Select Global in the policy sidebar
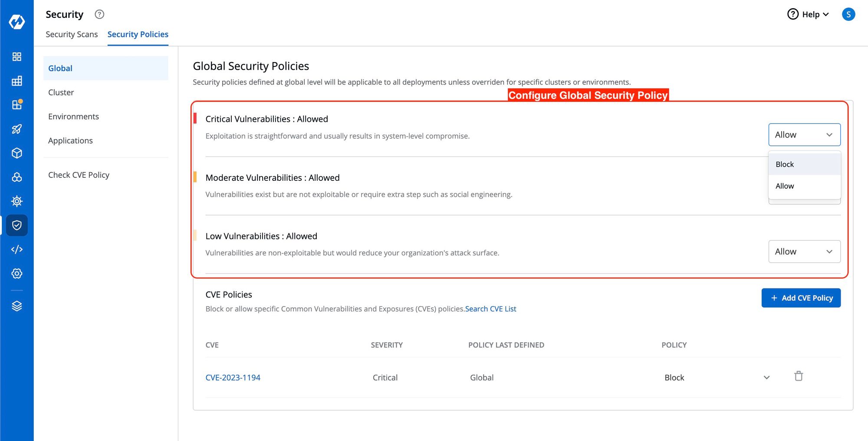Viewport: 868px width, 441px height. [106, 68]
